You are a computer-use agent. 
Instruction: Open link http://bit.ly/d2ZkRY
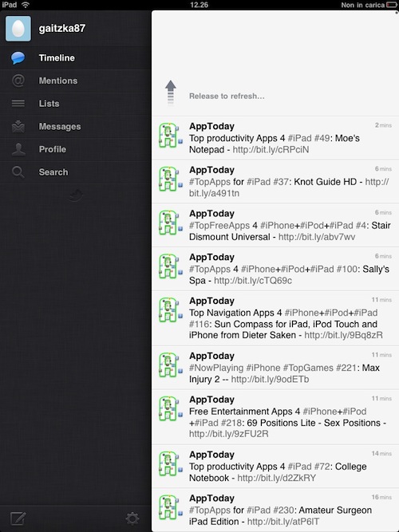coord(277,478)
